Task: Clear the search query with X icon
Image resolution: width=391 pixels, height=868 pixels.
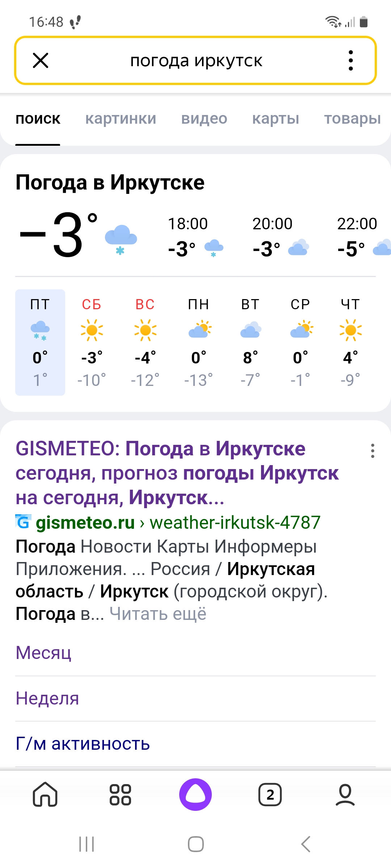Action: (x=41, y=60)
